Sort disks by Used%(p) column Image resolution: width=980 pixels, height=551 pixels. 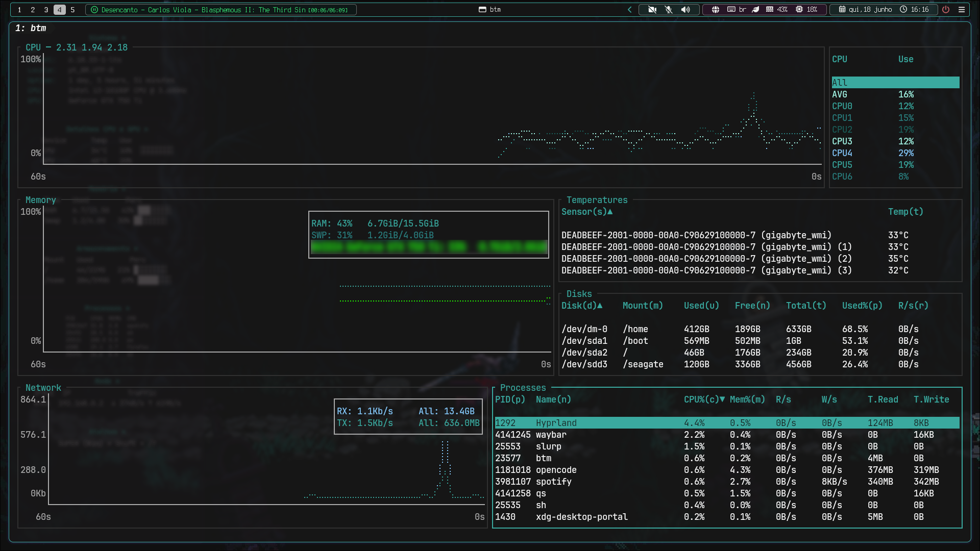862,306
